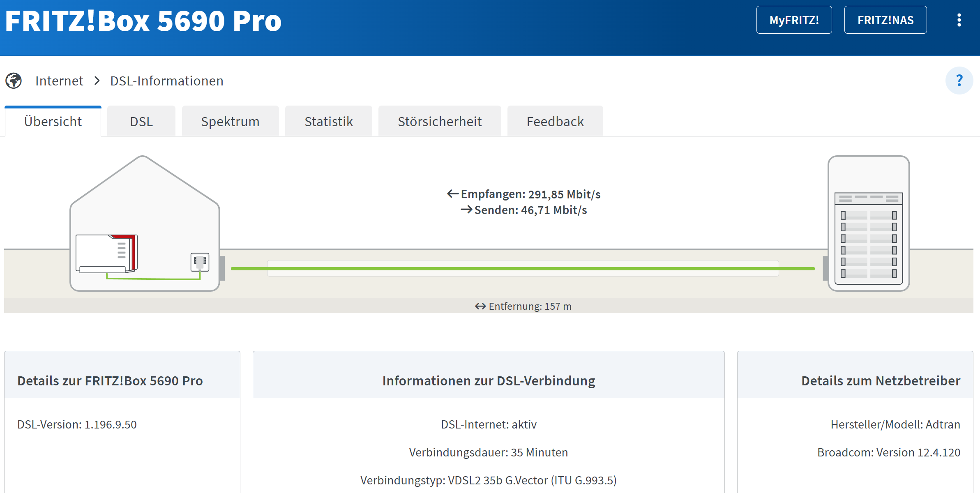This screenshot has width=980, height=493.
Task: Click the wall socket icon in house
Action: click(x=200, y=262)
